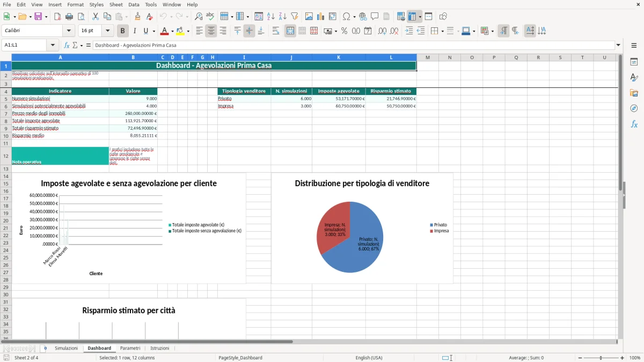Click the Insert Hyperlink icon
Viewport: 644px width, 362px height.
pyautogui.click(x=363, y=17)
